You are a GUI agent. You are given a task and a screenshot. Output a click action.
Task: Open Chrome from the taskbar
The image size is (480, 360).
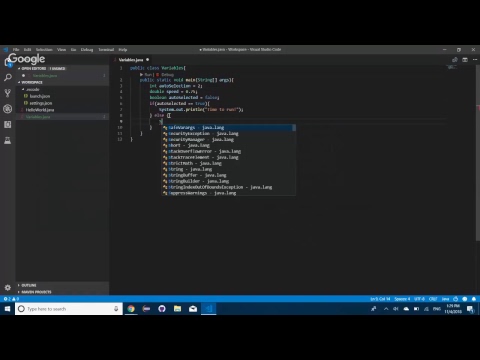pyautogui.click(x=131, y=309)
